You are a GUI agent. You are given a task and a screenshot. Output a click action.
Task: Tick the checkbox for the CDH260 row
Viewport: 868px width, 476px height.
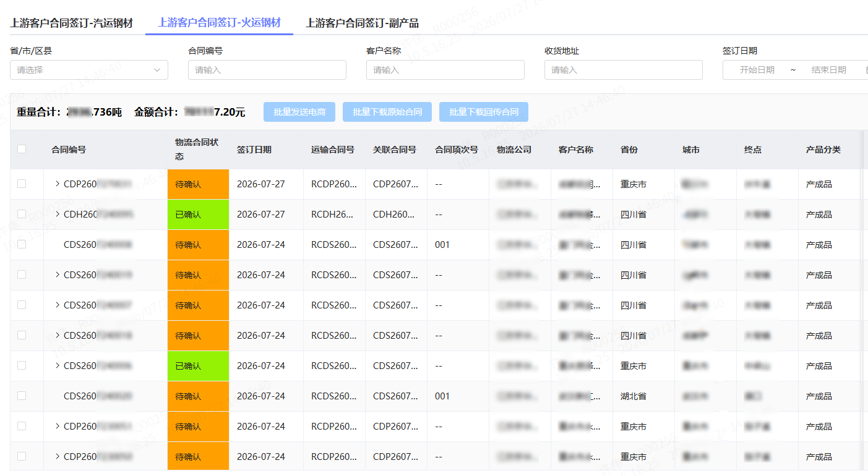click(22, 214)
